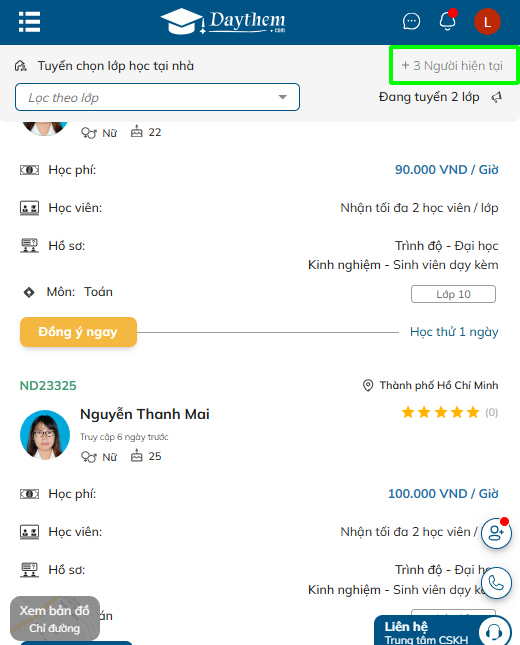Open user profile avatar L
Viewport: 520px width, 645px height.
(487, 21)
